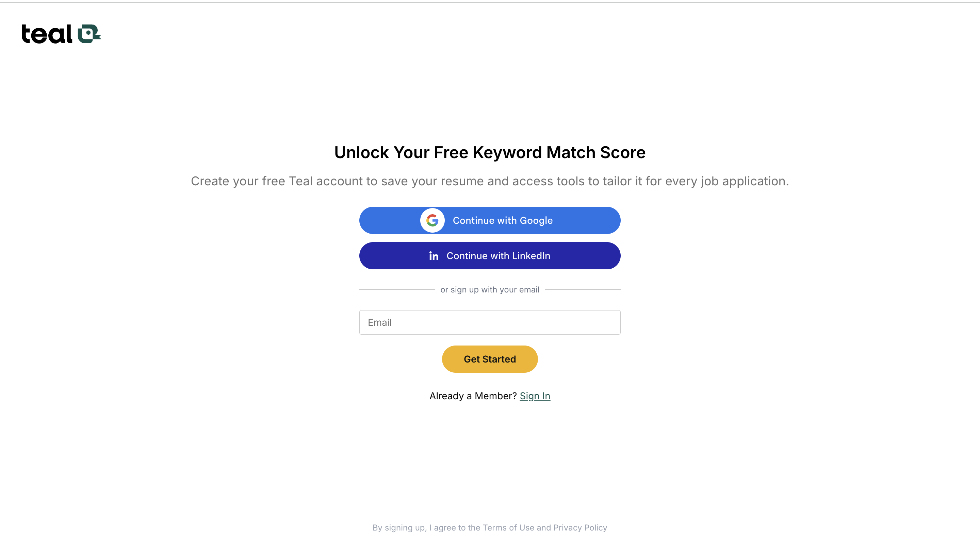Click the Google G logo icon
The image size is (980, 555).
[432, 220]
